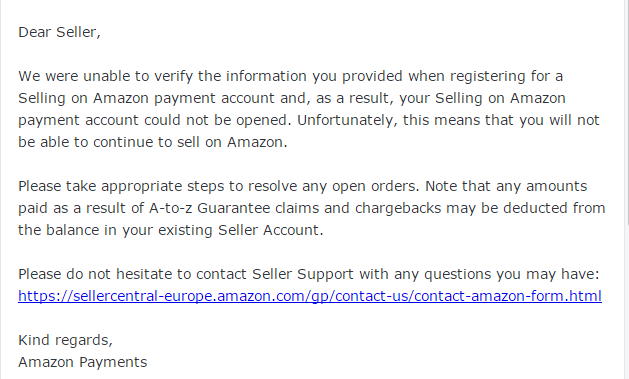629x379 pixels.
Task: Click the vertical scrollbar thumb
Action: (x=625, y=112)
